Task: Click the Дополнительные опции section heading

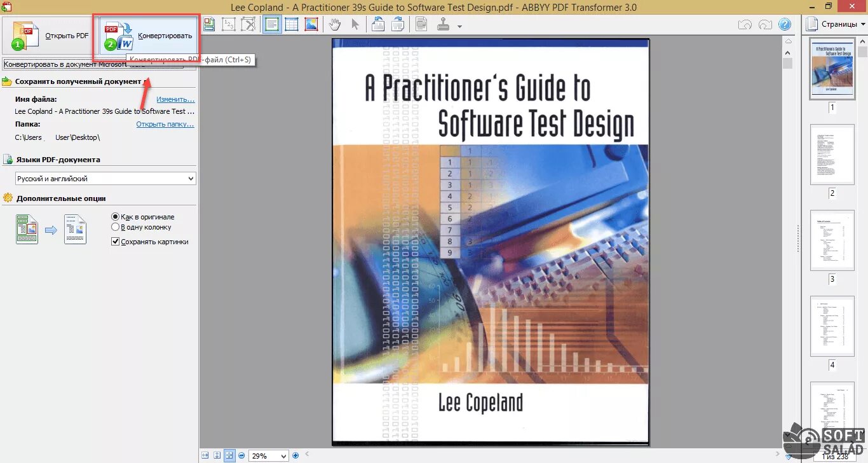Action: click(x=61, y=198)
